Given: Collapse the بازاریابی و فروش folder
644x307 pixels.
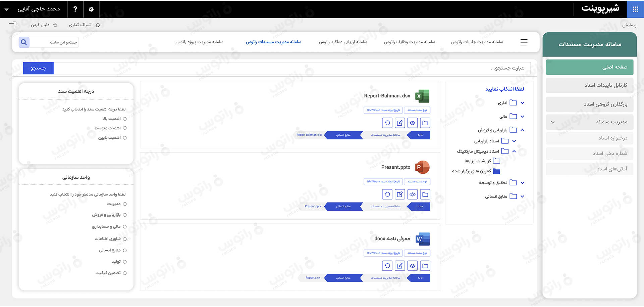Looking at the screenshot, I should (522, 130).
